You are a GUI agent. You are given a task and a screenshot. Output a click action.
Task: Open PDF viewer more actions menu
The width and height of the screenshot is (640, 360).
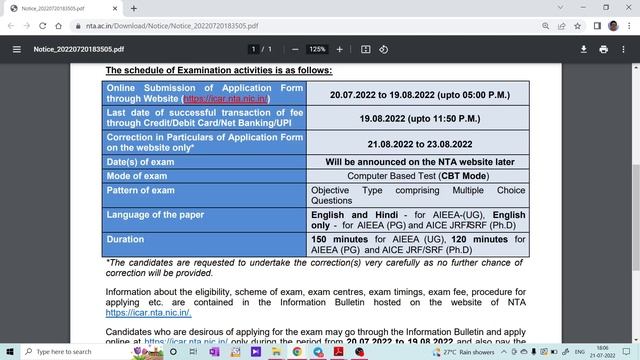[x=623, y=49]
